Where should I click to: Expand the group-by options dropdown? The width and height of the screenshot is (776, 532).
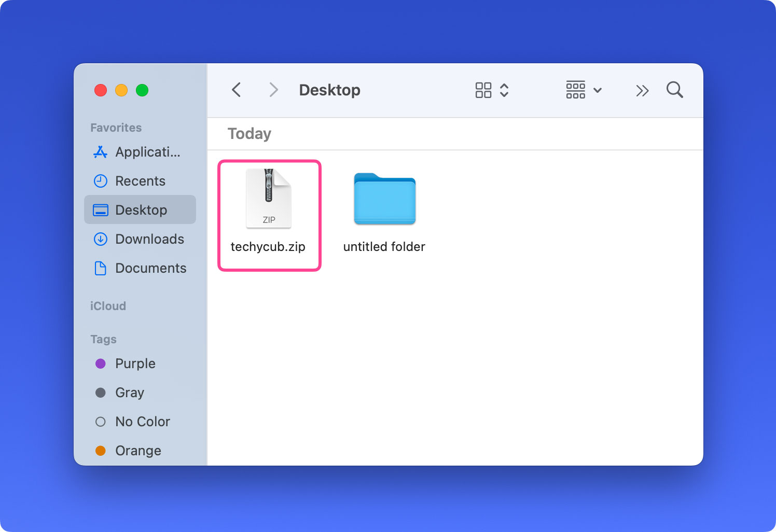coord(584,90)
